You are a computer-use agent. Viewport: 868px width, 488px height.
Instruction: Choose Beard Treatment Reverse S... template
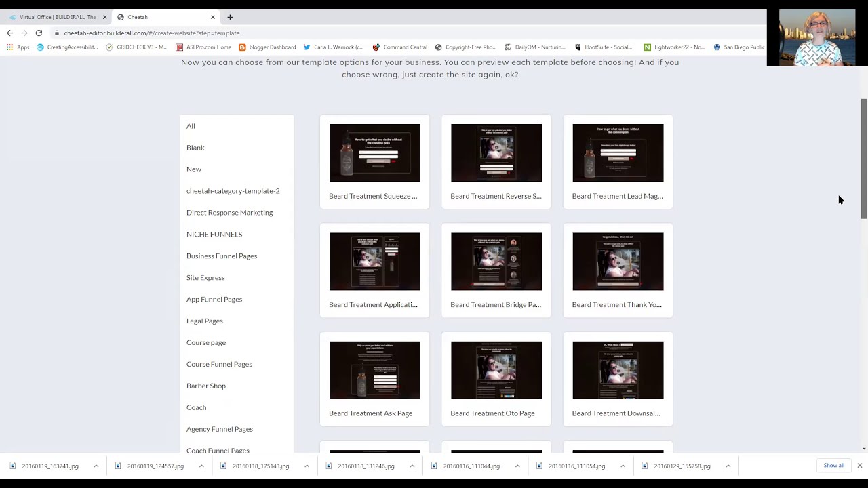pyautogui.click(x=496, y=161)
